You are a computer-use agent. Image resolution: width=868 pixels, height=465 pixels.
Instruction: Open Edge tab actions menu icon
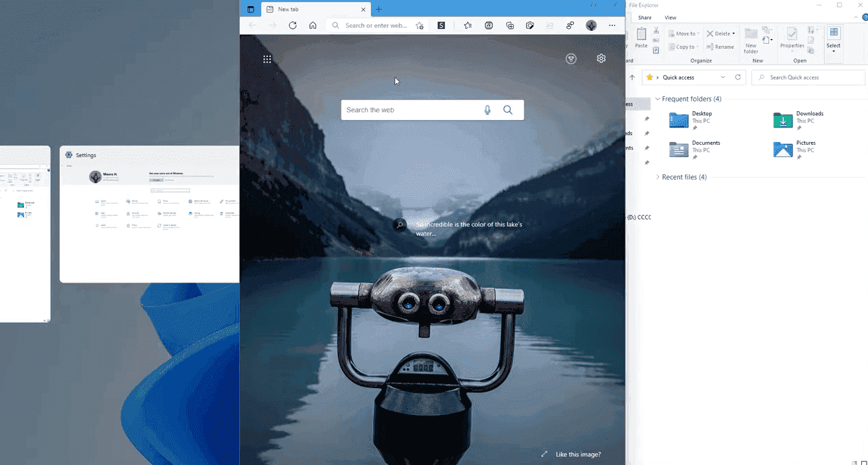251,10
